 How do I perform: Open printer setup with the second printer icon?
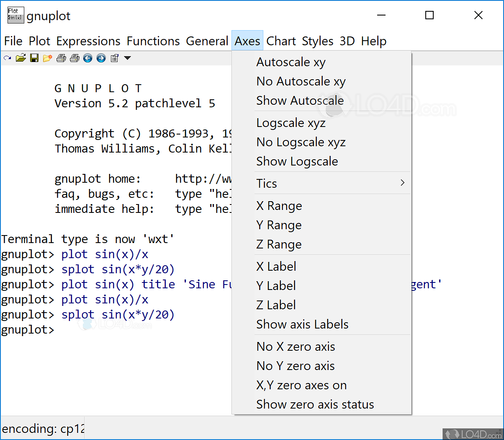point(75,58)
